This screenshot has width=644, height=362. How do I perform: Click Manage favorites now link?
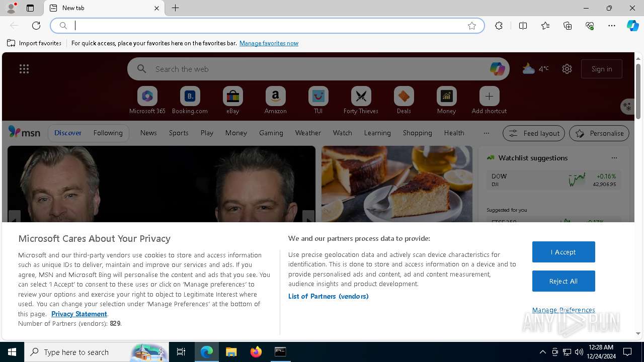(x=269, y=43)
